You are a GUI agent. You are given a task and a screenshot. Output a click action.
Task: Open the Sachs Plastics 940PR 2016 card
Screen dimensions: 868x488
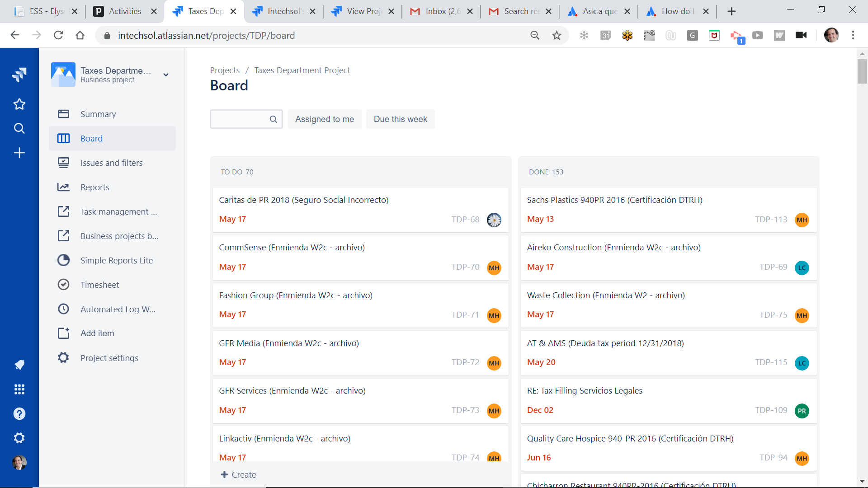(669, 210)
